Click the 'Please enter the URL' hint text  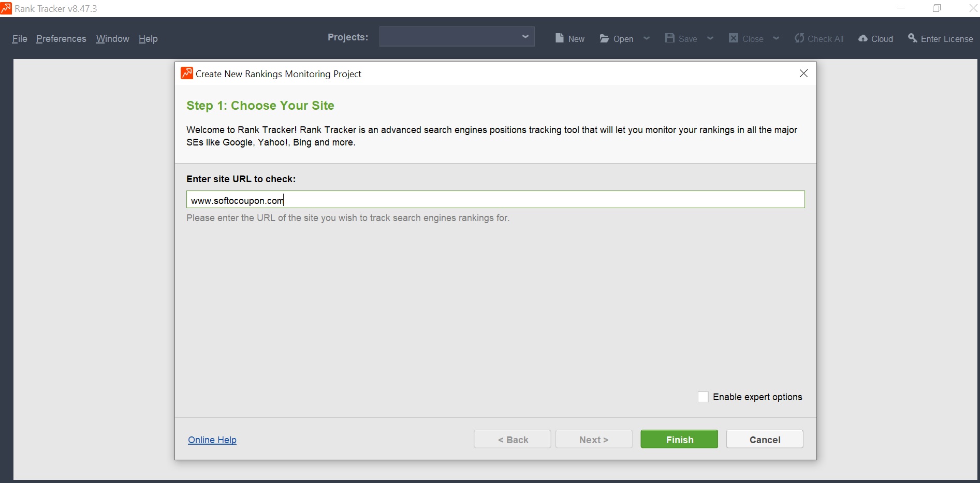(x=348, y=218)
